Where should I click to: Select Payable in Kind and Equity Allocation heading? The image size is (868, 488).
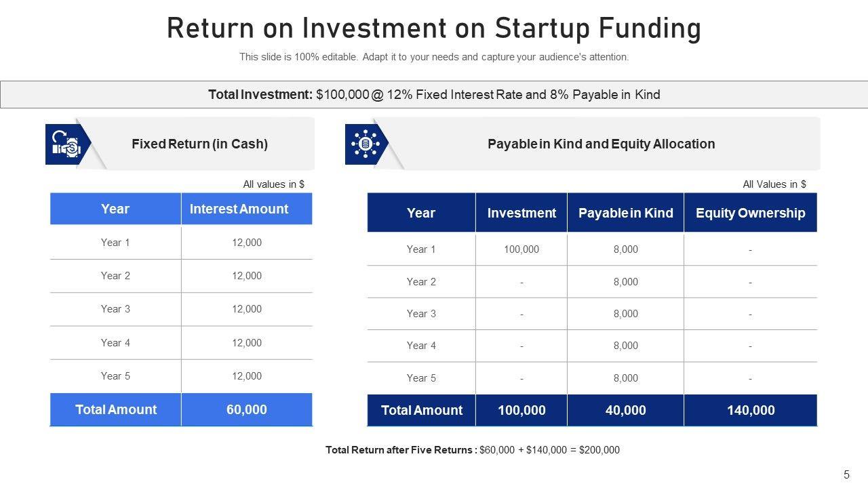pos(601,144)
